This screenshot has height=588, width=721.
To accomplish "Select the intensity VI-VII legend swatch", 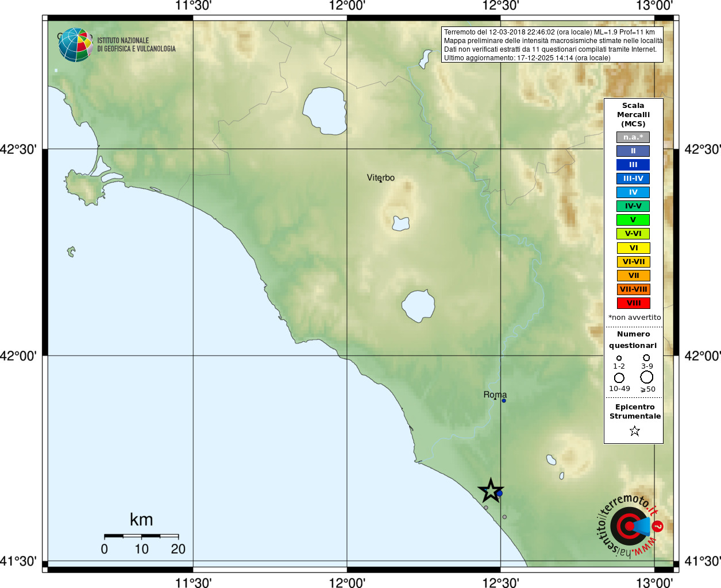I will pos(633,262).
